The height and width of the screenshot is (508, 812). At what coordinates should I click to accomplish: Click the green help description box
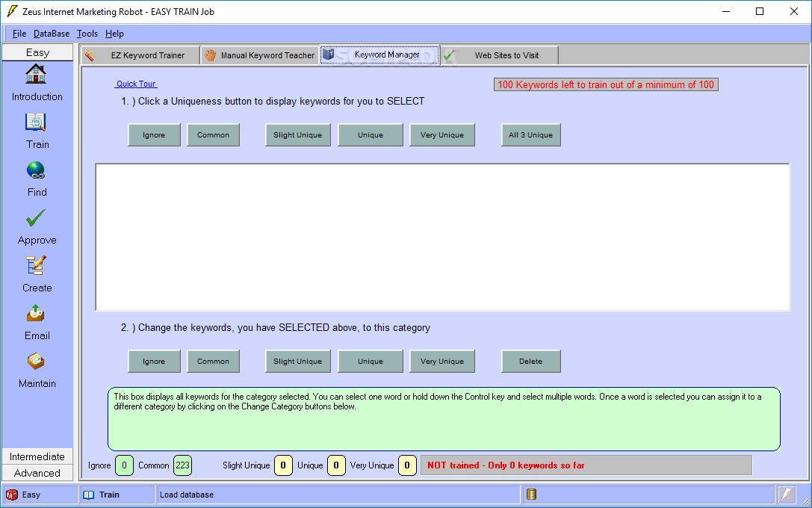pyautogui.click(x=444, y=419)
